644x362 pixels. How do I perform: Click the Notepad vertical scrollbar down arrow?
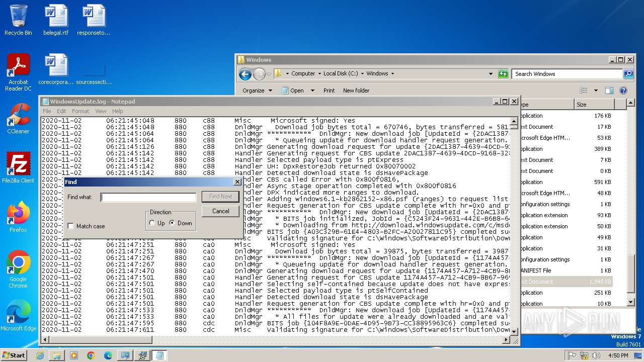(x=514, y=331)
